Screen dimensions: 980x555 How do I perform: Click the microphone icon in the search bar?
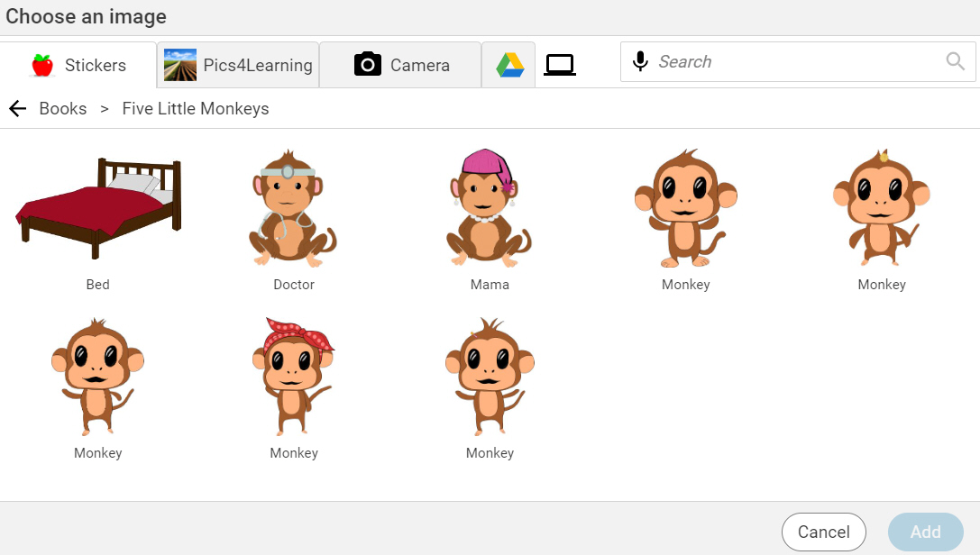[640, 61]
